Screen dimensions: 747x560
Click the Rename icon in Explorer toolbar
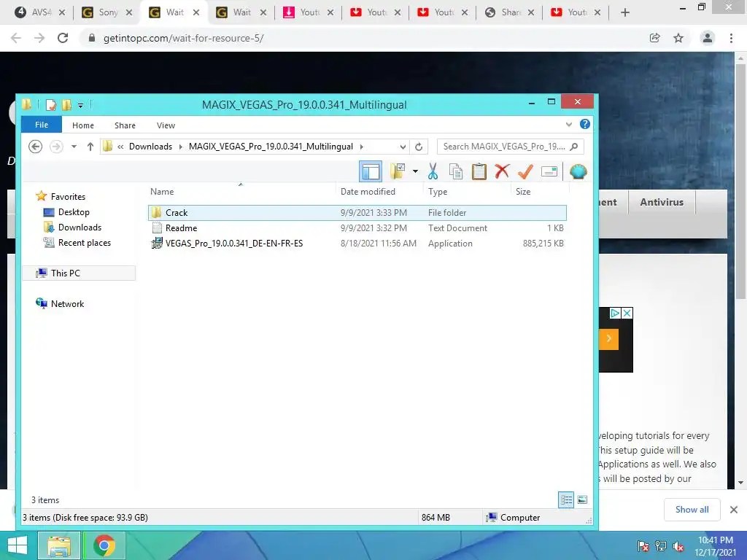(549, 171)
